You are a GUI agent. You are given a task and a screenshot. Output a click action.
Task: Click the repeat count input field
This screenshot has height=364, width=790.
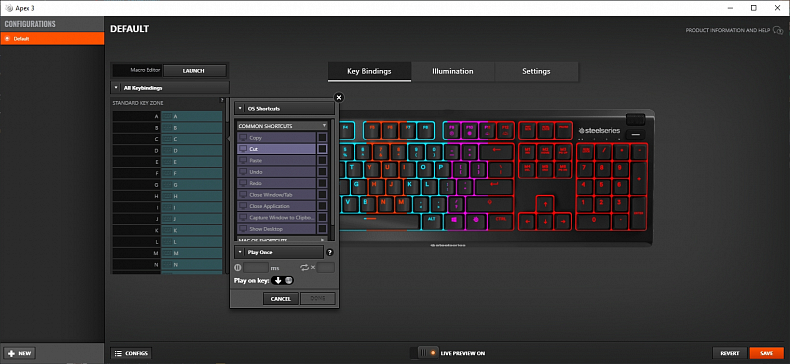[x=325, y=268]
